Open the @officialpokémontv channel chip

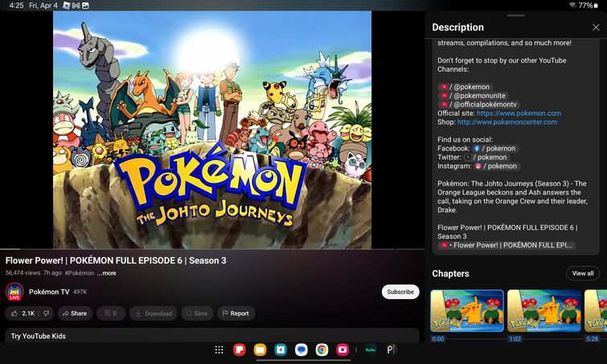[478, 104]
